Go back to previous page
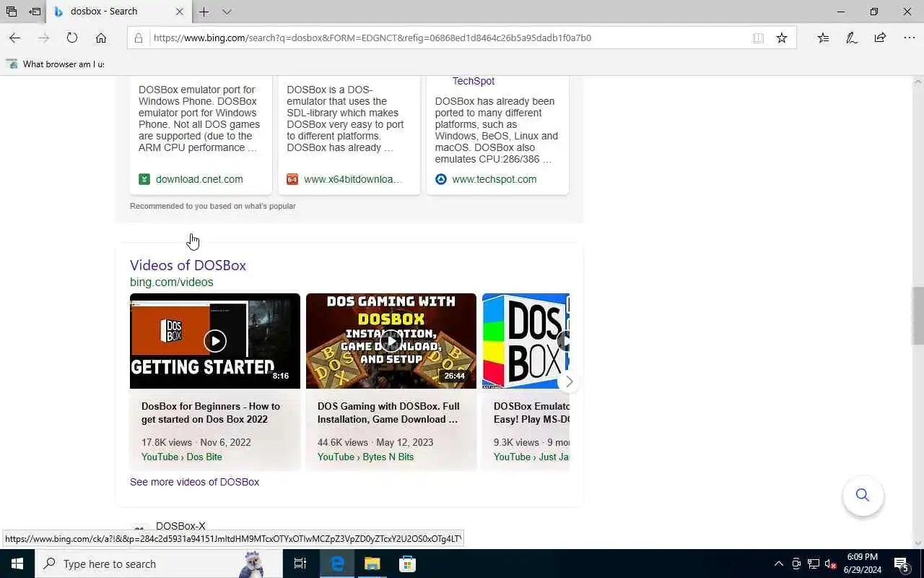Image resolution: width=924 pixels, height=578 pixels. [14, 38]
